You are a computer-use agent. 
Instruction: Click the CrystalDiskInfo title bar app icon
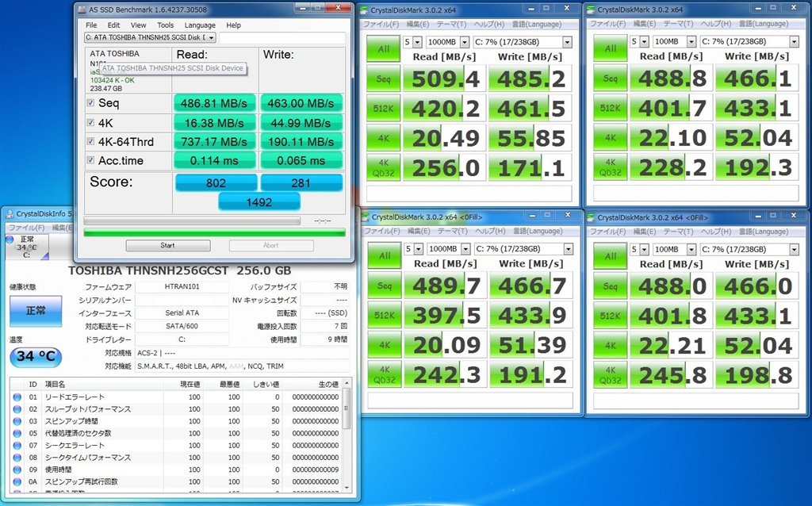coord(8,213)
